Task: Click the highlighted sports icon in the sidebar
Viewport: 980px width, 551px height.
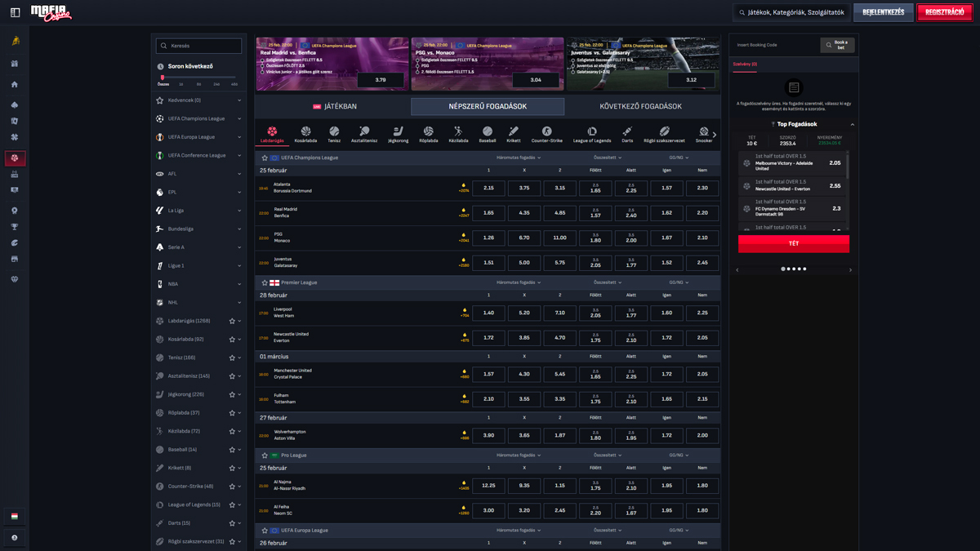Action: 15,159
